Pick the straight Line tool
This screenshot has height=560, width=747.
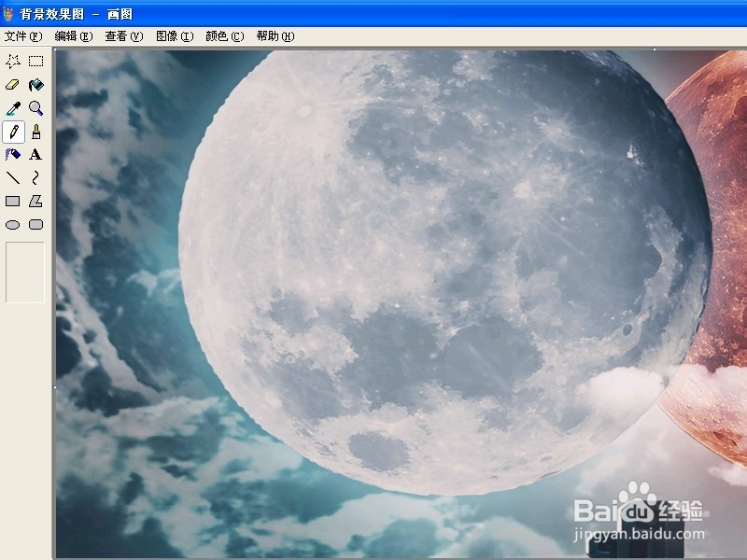[13, 178]
